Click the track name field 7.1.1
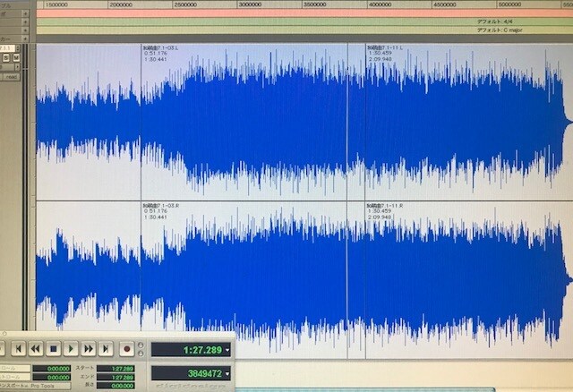The width and height of the screenshot is (573, 392). coord(7,47)
